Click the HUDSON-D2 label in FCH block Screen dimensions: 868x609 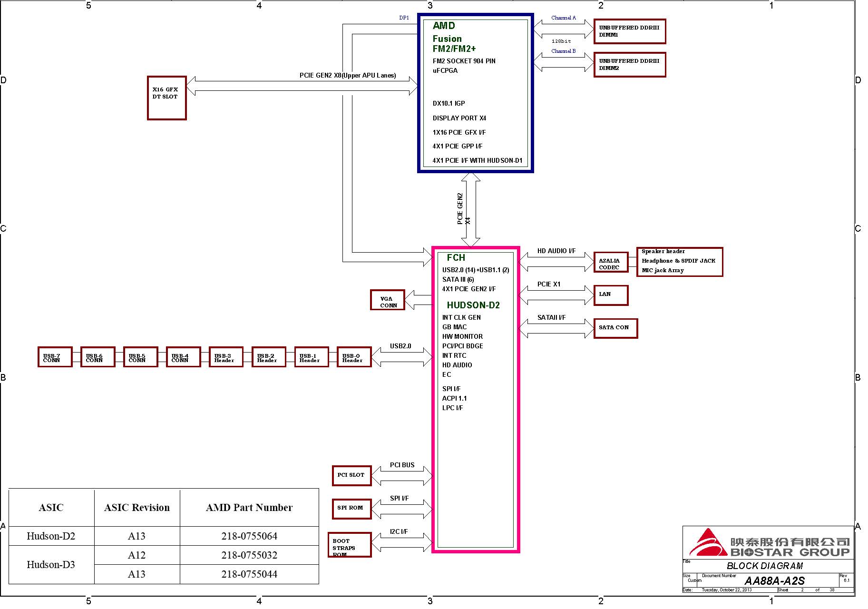click(473, 305)
